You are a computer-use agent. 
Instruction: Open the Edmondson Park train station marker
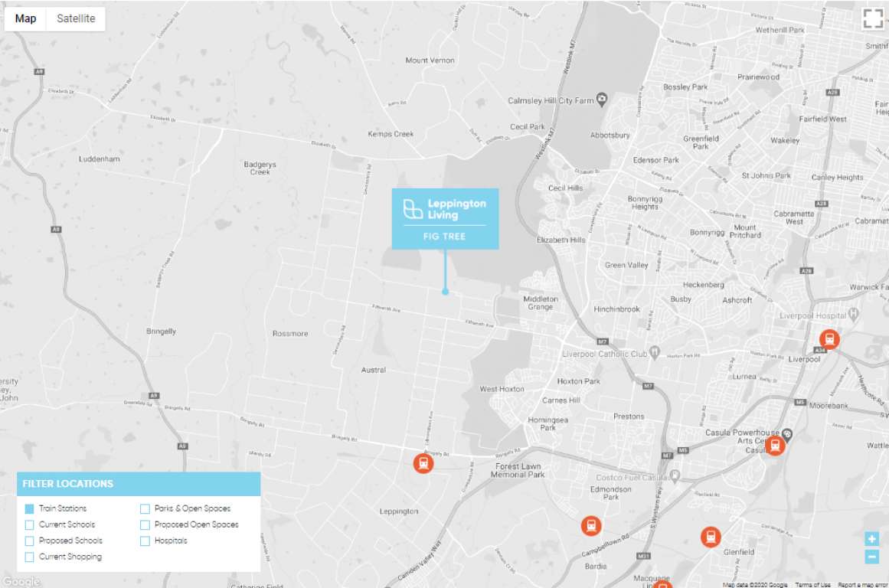click(x=590, y=525)
